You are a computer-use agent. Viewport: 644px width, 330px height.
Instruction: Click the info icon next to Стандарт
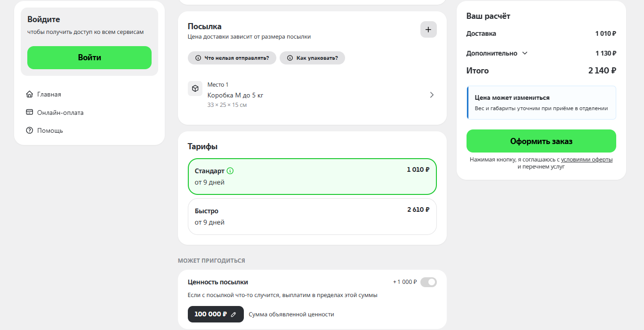point(230,171)
